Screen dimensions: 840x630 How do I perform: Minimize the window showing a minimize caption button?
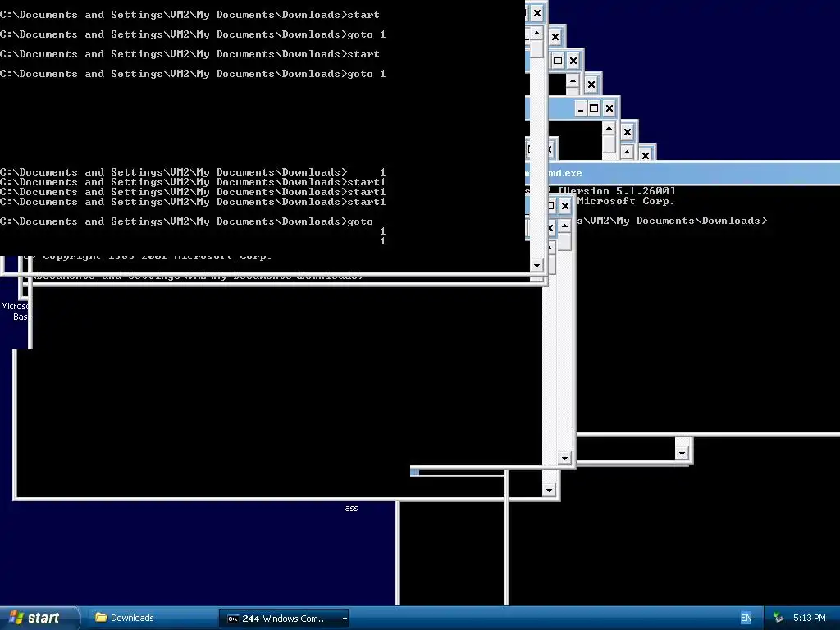click(x=580, y=109)
